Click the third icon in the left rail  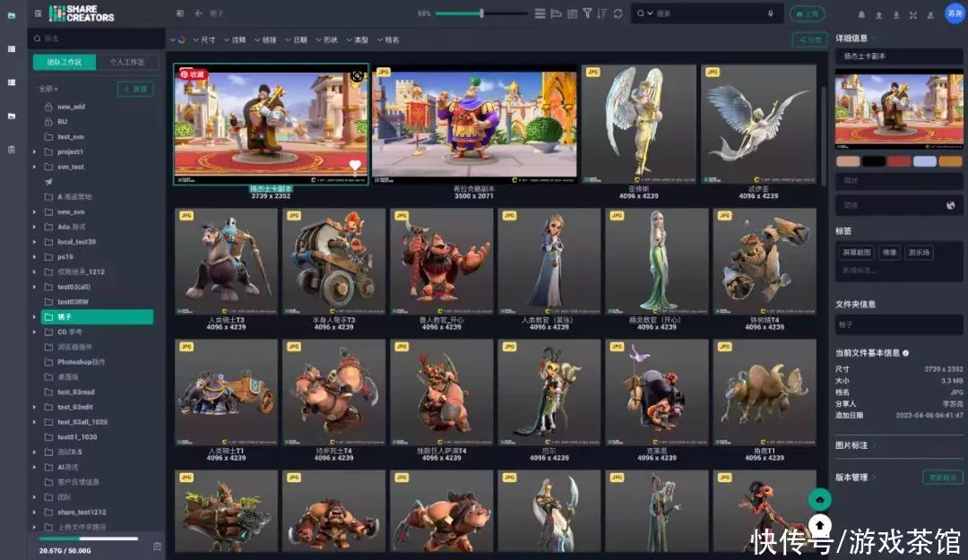click(12, 82)
